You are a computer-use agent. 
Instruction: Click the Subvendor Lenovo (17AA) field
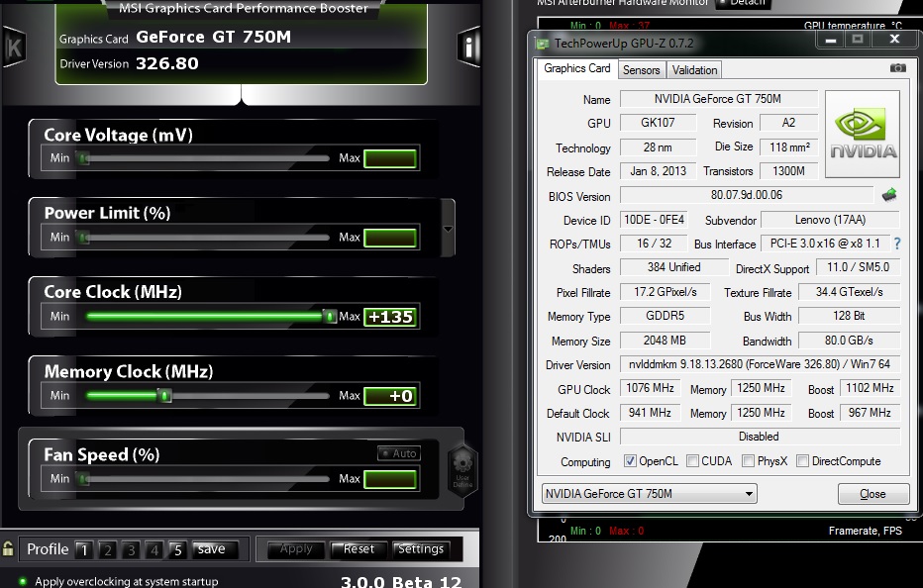pos(830,220)
